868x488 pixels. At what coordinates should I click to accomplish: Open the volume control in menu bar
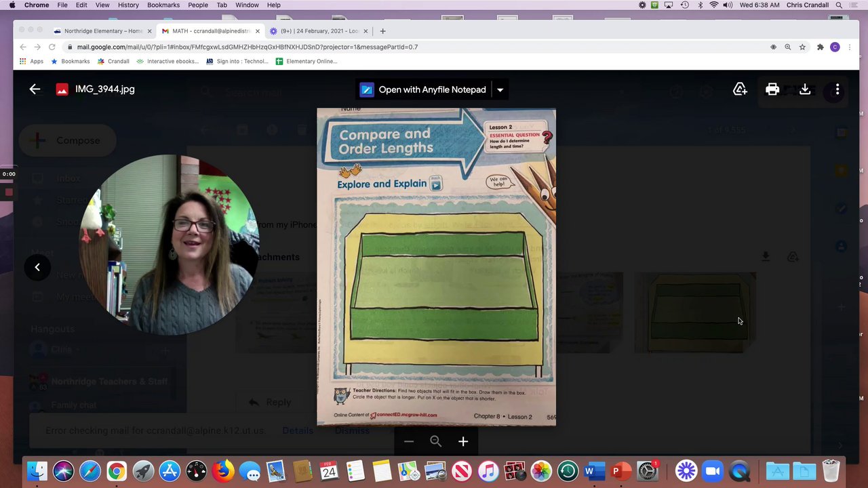pyautogui.click(x=728, y=5)
